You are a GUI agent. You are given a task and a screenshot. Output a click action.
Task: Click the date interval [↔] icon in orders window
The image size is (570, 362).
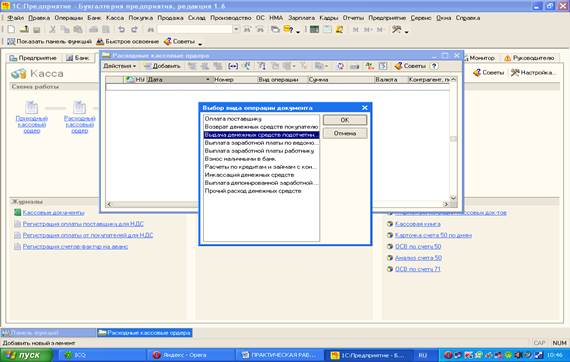[x=233, y=66]
